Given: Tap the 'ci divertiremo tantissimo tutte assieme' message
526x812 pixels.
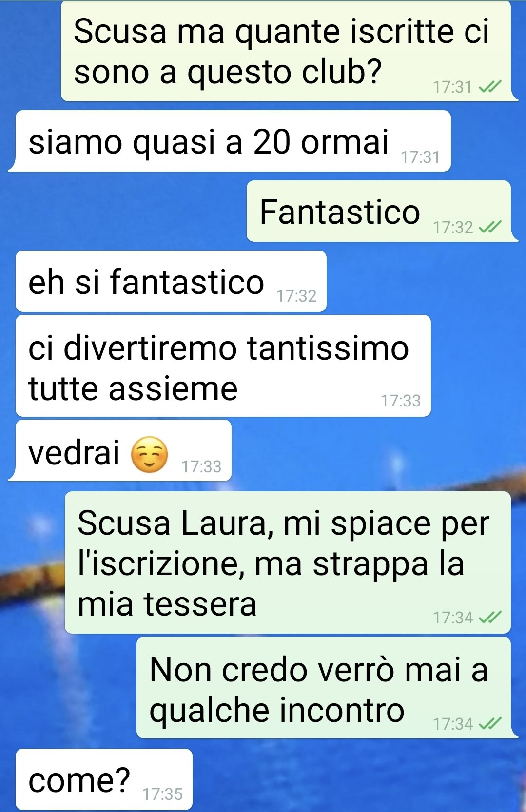Looking at the screenshot, I should coord(223,366).
